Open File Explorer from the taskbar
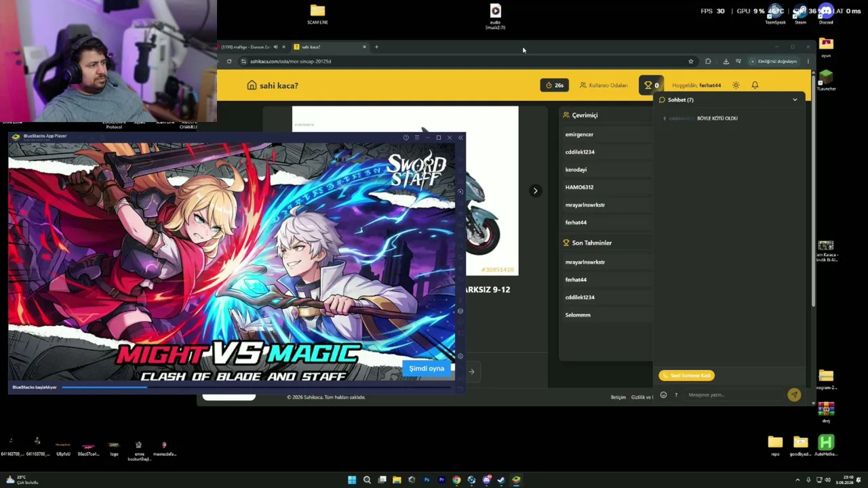868x488 pixels. pyautogui.click(x=397, y=480)
